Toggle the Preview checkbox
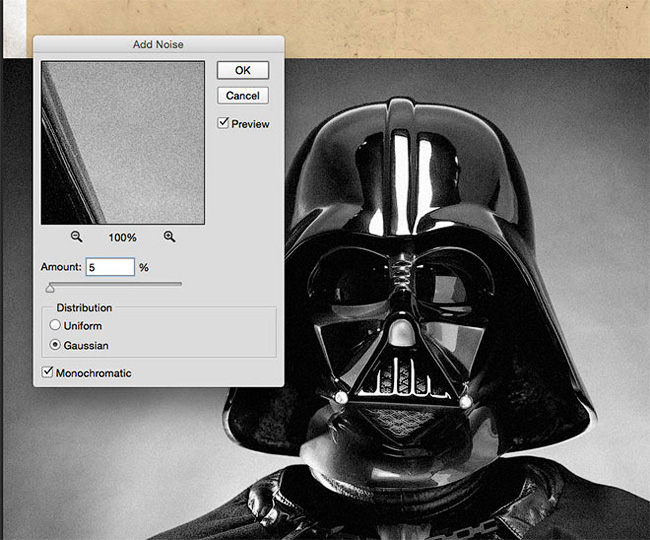This screenshot has width=650, height=540. coord(223,123)
